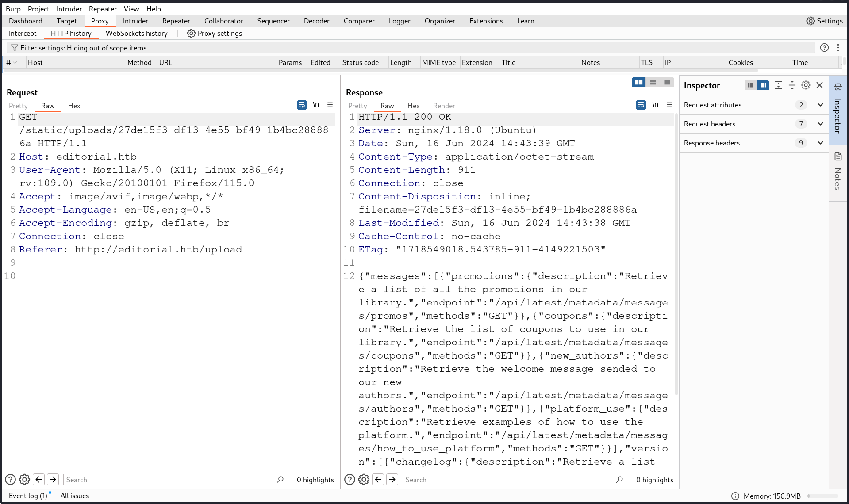The width and height of the screenshot is (849, 504).
Task: Toggle word wrap in Request pane
Action: 302,105
